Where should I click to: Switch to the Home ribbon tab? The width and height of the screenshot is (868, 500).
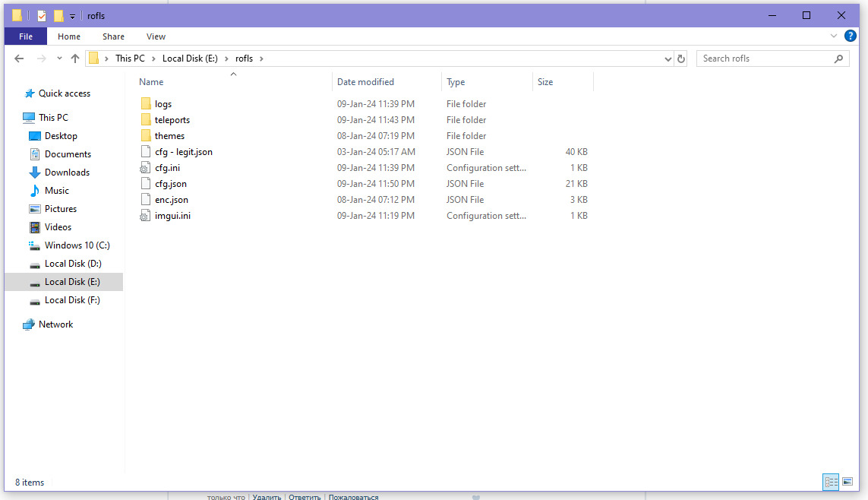68,36
